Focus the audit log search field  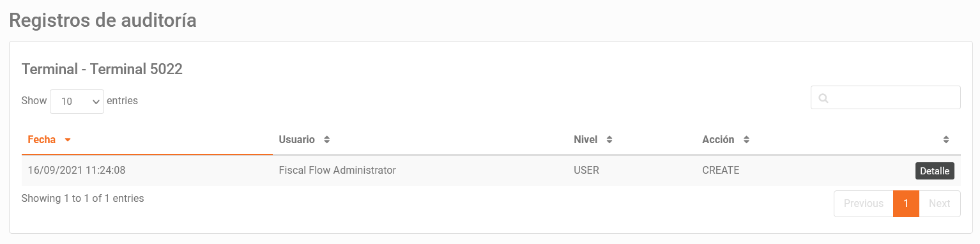885,98
